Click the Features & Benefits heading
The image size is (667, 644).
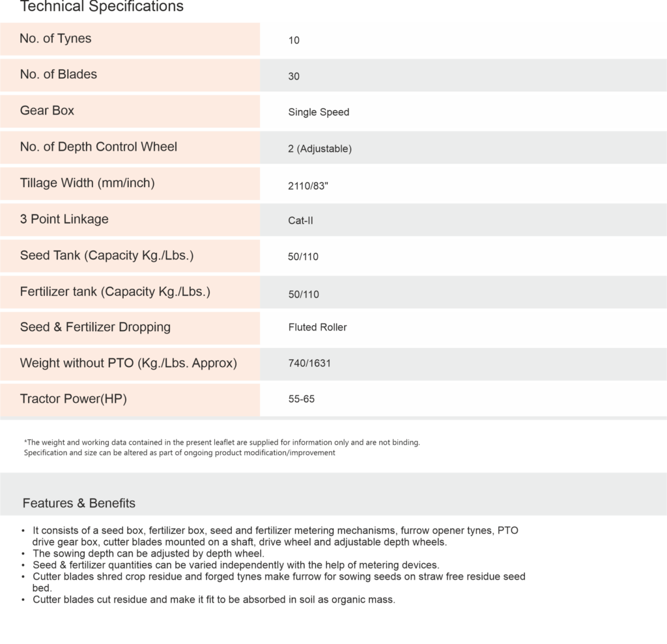pyautogui.click(x=79, y=503)
